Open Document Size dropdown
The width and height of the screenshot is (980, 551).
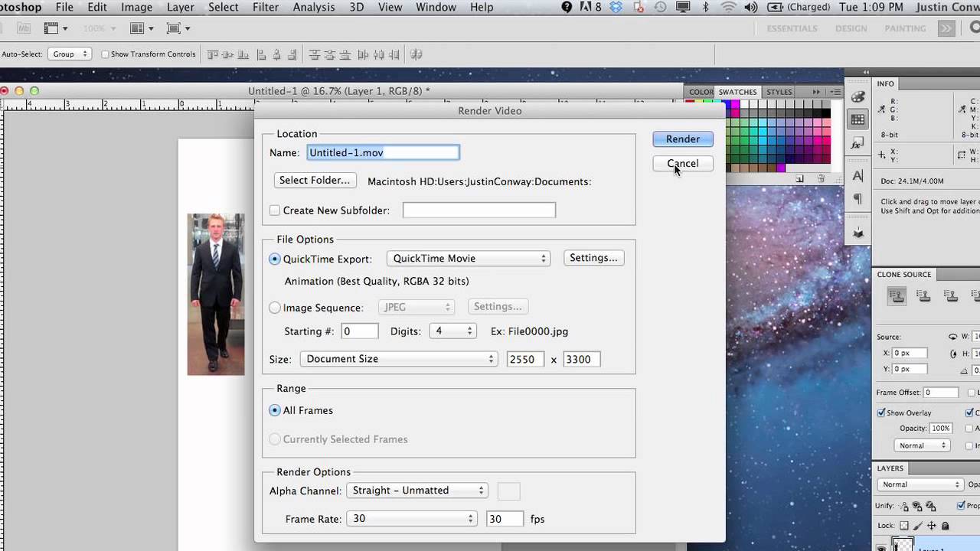[x=398, y=359]
